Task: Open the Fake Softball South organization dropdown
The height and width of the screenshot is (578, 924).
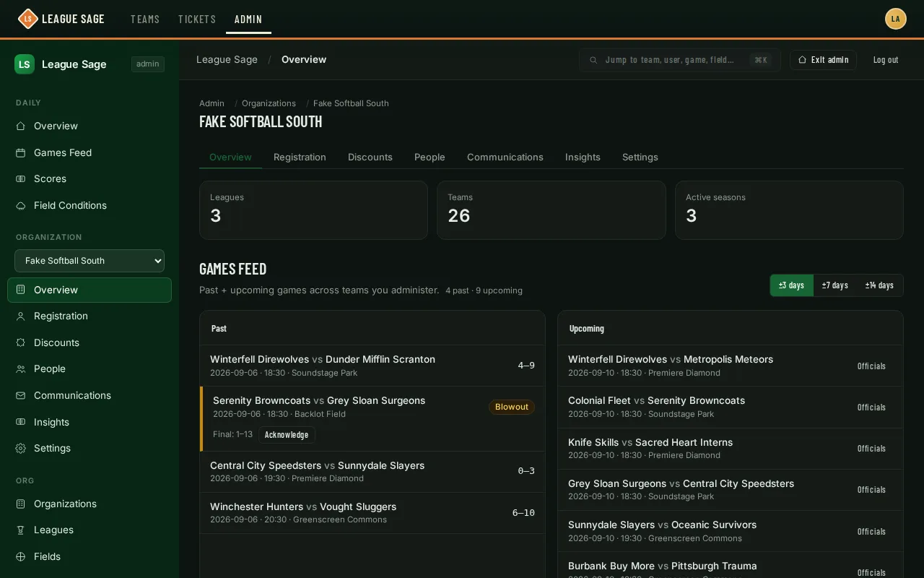Action: (x=90, y=261)
